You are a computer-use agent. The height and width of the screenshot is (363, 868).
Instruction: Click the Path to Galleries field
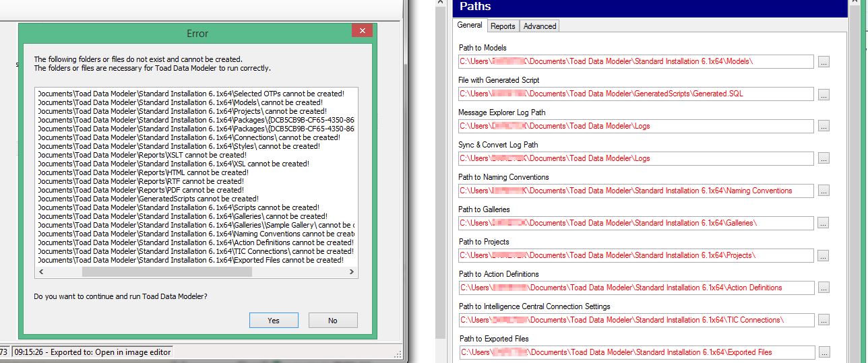click(x=635, y=223)
